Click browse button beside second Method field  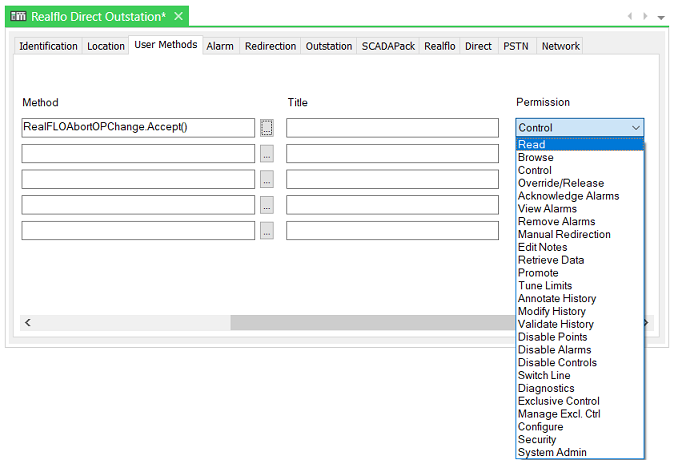[266, 154]
